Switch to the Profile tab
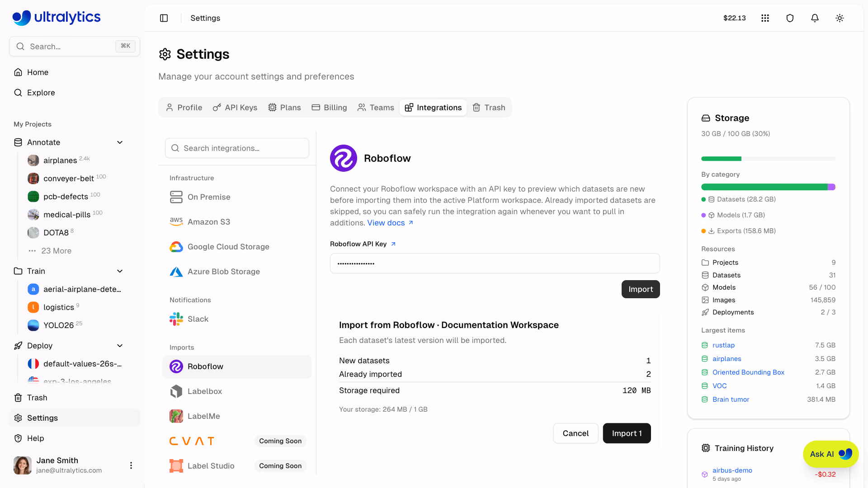The width and height of the screenshot is (868, 488). point(184,108)
